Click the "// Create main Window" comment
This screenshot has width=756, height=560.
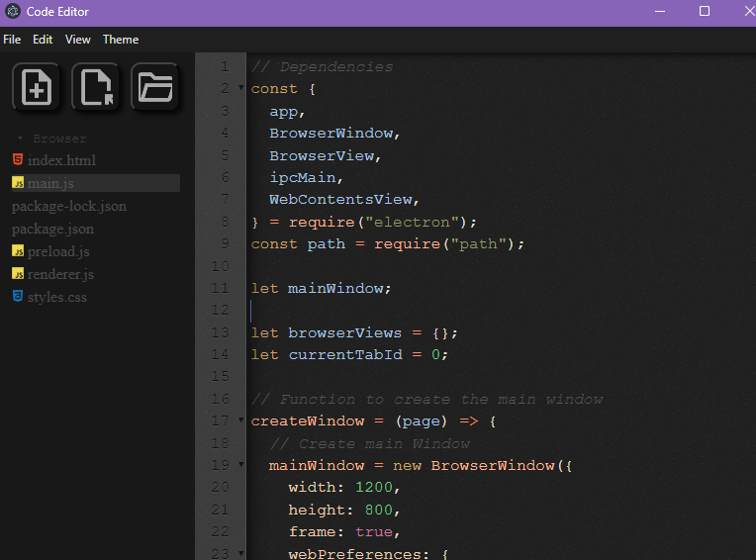(x=370, y=444)
